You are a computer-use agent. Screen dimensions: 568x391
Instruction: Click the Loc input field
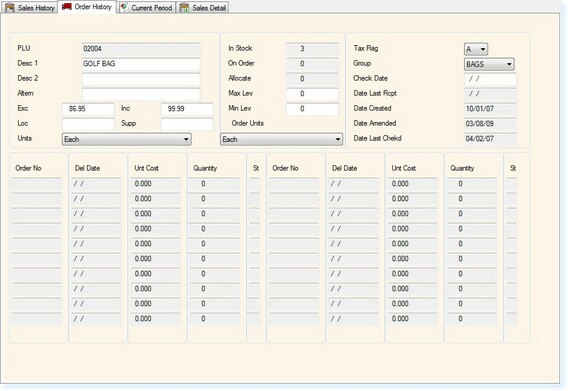pos(88,124)
